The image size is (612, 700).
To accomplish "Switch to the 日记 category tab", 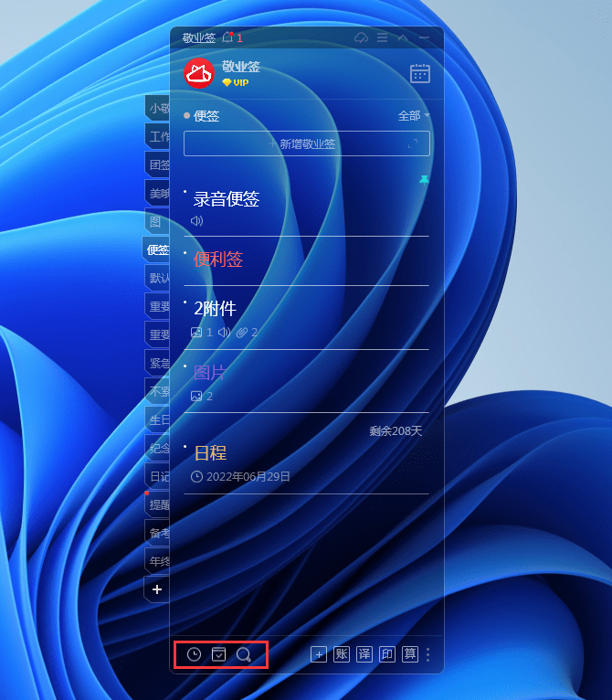I will click(x=157, y=476).
